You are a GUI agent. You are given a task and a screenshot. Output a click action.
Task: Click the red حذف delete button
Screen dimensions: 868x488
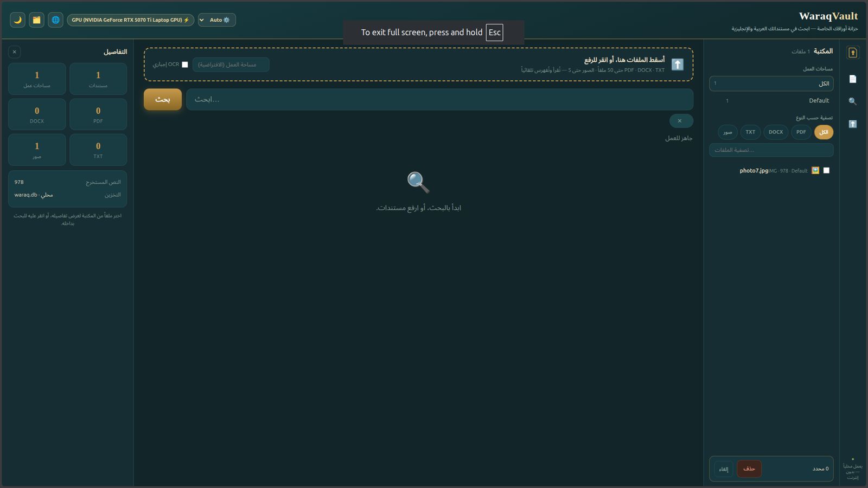(749, 469)
